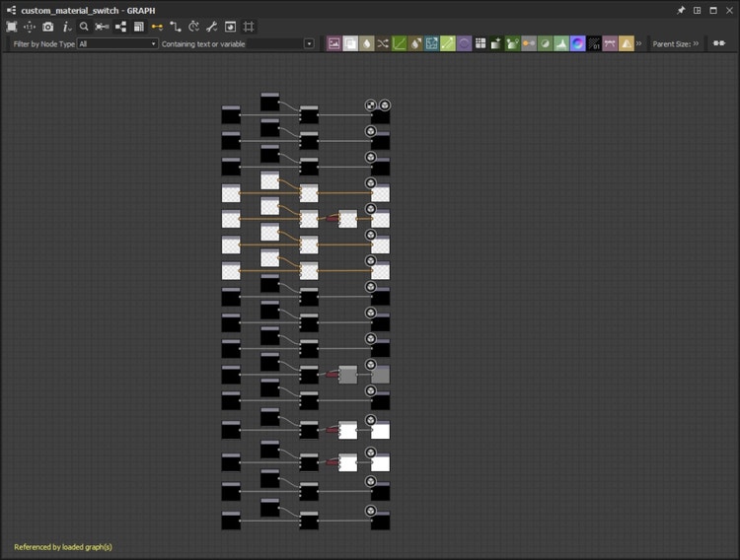
Task: Expand the Parent Size options
Action: click(x=696, y=44)
